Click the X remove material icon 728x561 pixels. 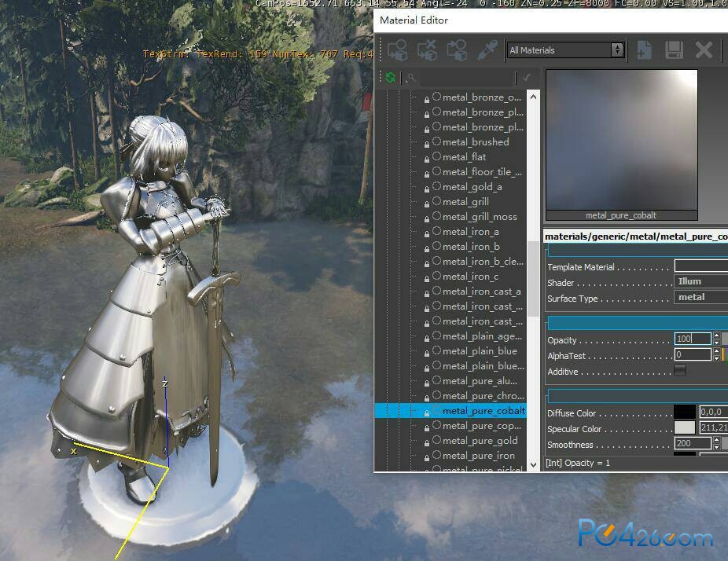704,49
